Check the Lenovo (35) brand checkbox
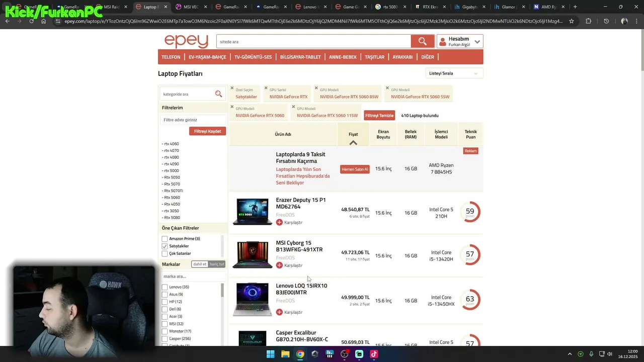The image size is (644, 362). [x=165, y=287]
